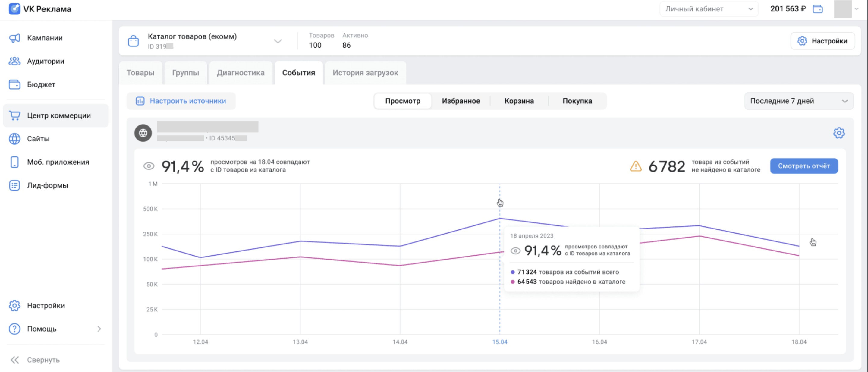Switch to the Диагностика tab

pos(240,72)
